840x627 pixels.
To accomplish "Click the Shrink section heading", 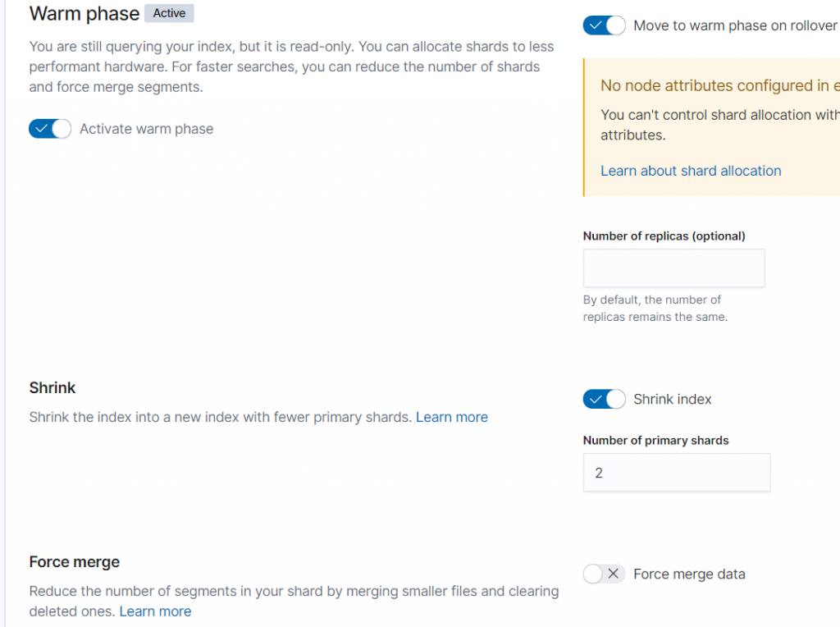I will click(x=52, y=387).
